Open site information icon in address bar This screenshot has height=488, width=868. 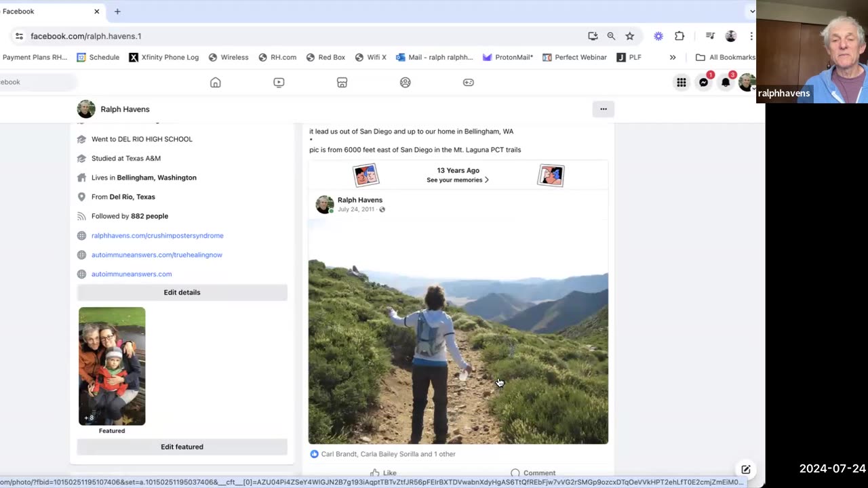coord(19,36)
